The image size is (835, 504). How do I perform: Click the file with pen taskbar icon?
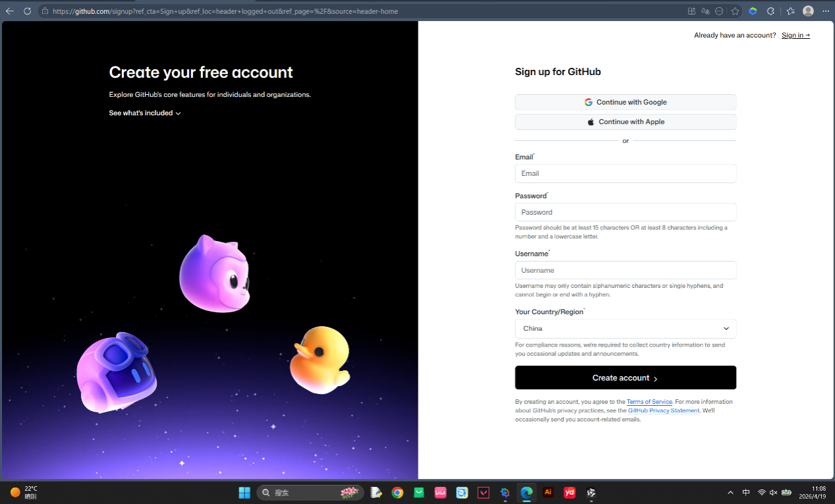click(x=376, y=492)
